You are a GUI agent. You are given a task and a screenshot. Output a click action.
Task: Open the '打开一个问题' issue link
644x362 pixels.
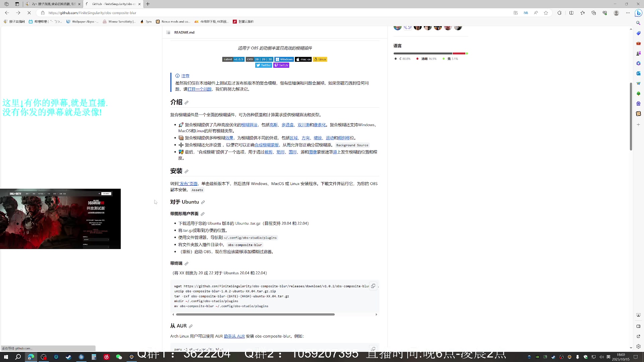pyautogui.click(x=200, y=89)
